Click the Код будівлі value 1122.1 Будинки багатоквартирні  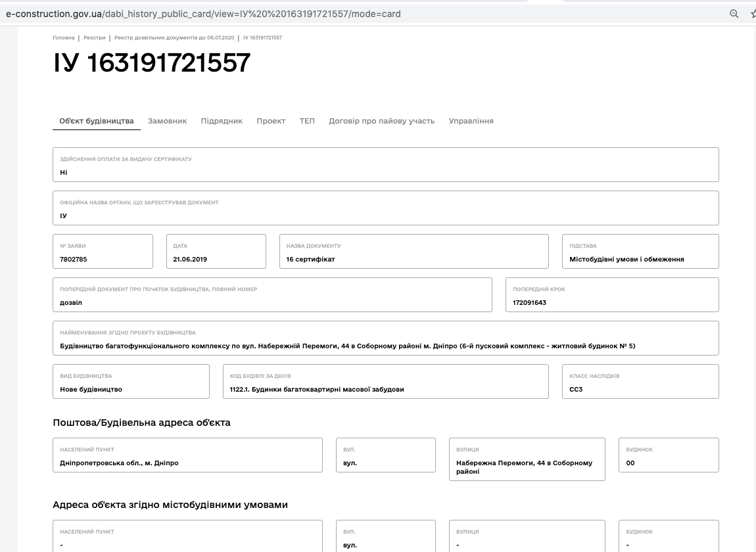317,390
